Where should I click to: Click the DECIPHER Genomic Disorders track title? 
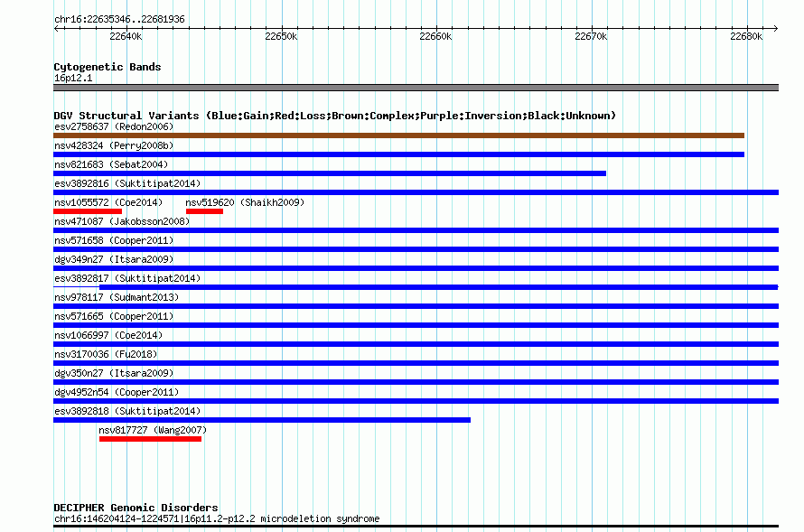(x=136, y=508)
